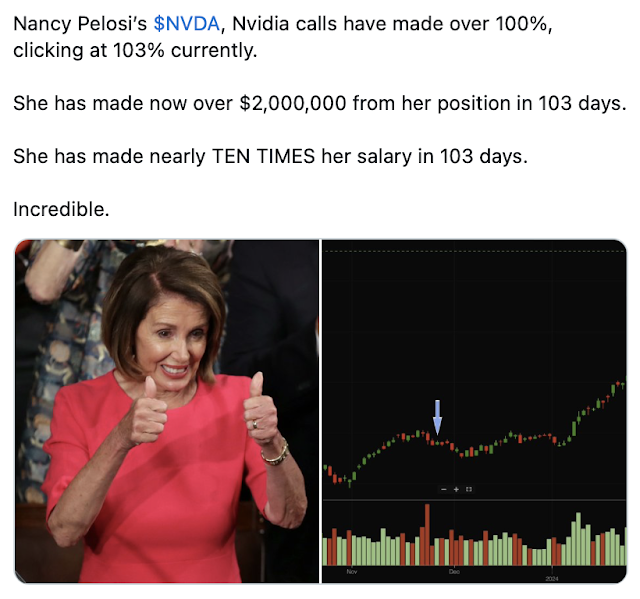640x599 pixels.
Task: Select the Nov axis label
Action: (x=352, y=572)
